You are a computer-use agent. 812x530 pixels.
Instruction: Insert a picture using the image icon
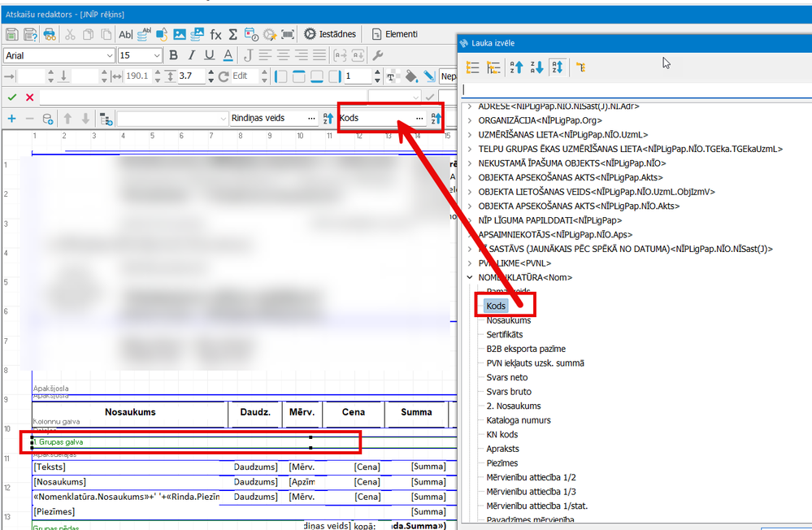point(179,34)
